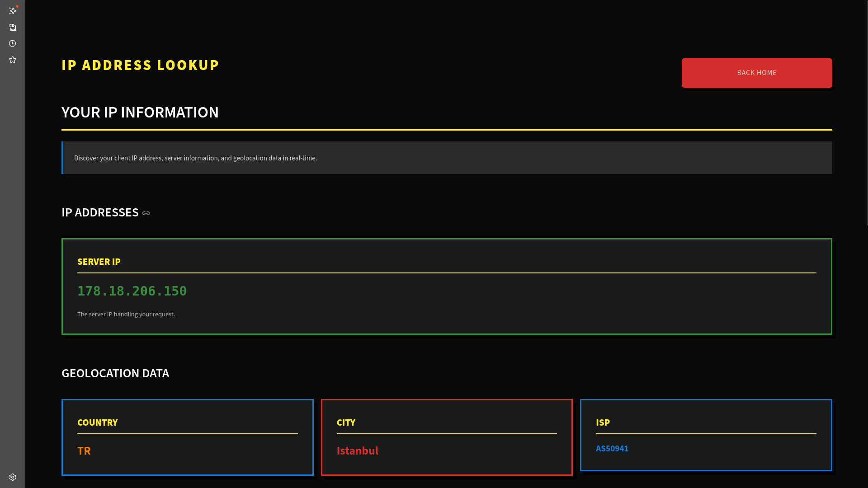Click the IP ADDRESS LOOKUP page title
Screen dimensions: 868x488
coord(140,65)
